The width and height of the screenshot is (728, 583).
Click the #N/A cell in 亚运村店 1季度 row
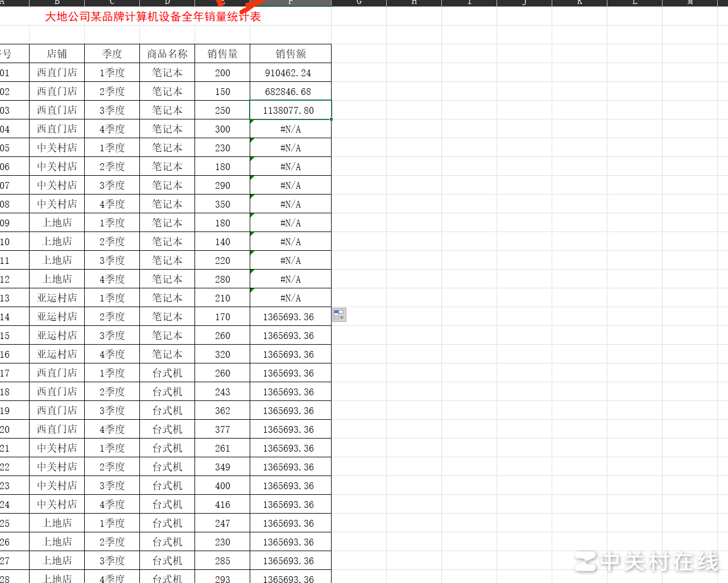tap(291, 298)
